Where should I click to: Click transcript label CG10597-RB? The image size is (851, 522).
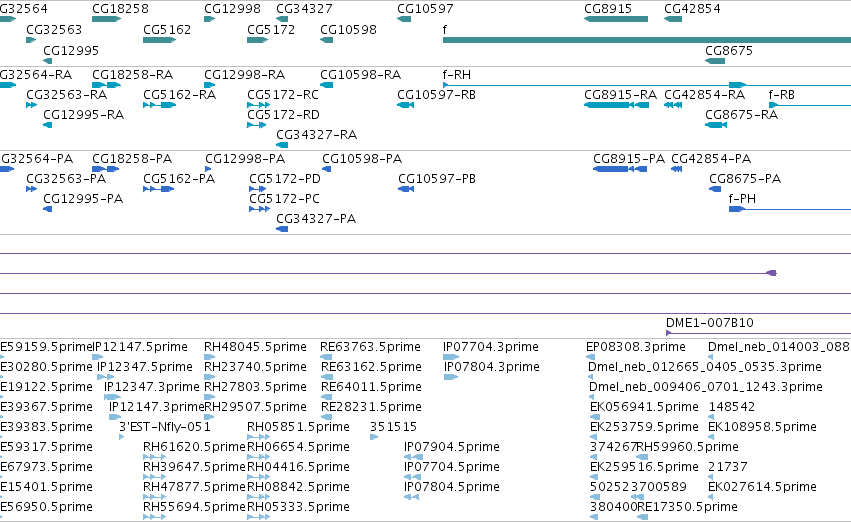pyautogui.click(x=436, y=95)
